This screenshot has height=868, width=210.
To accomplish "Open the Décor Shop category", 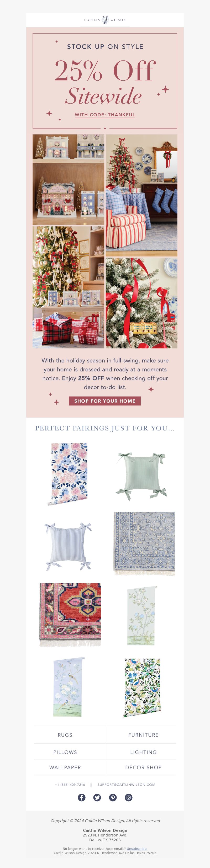I will pyautogui.click(x=143, y=767).
